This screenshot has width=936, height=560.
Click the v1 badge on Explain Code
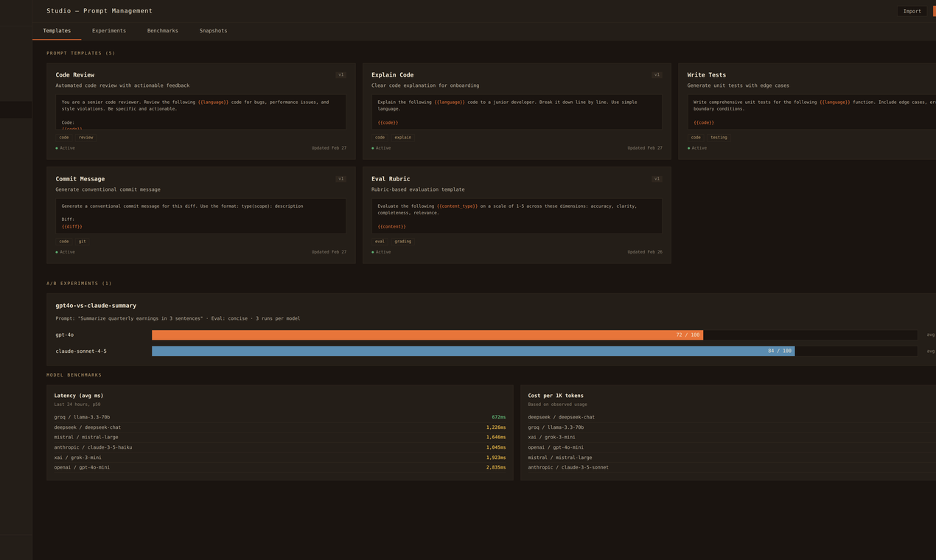click(657, 74)
